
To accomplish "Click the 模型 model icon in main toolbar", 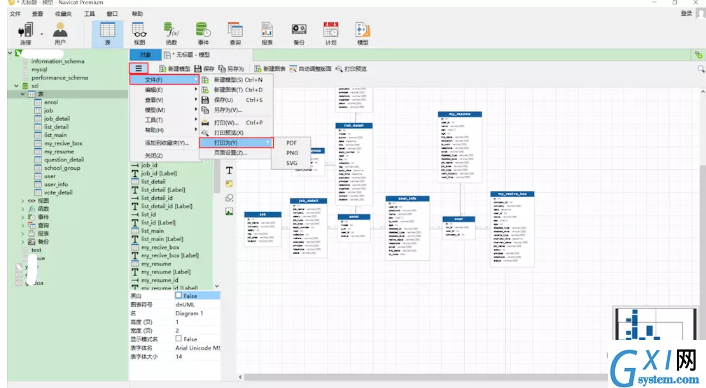I will click(362, 34).
